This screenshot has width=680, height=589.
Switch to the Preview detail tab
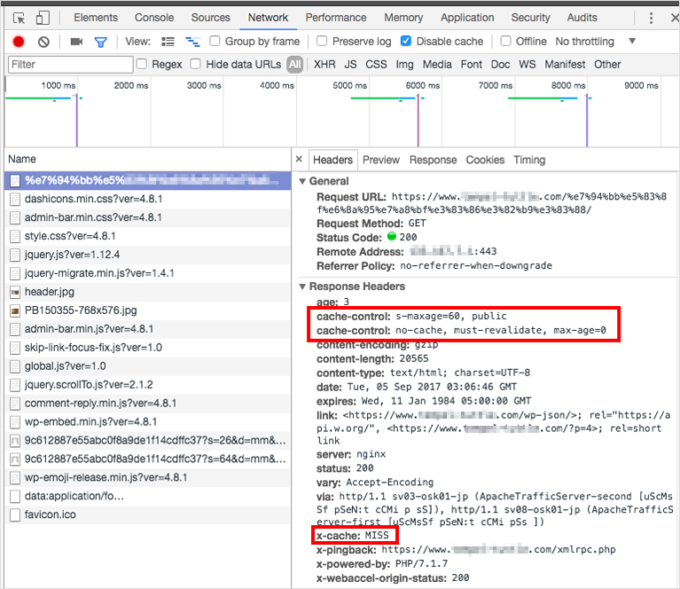(x=381, y=160)
